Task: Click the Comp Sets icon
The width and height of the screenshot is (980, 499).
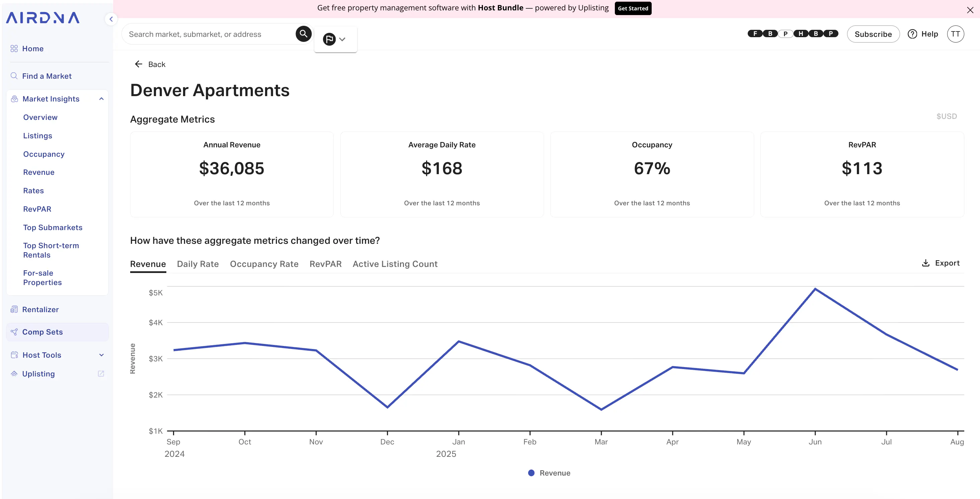Action: coord(14,332)
